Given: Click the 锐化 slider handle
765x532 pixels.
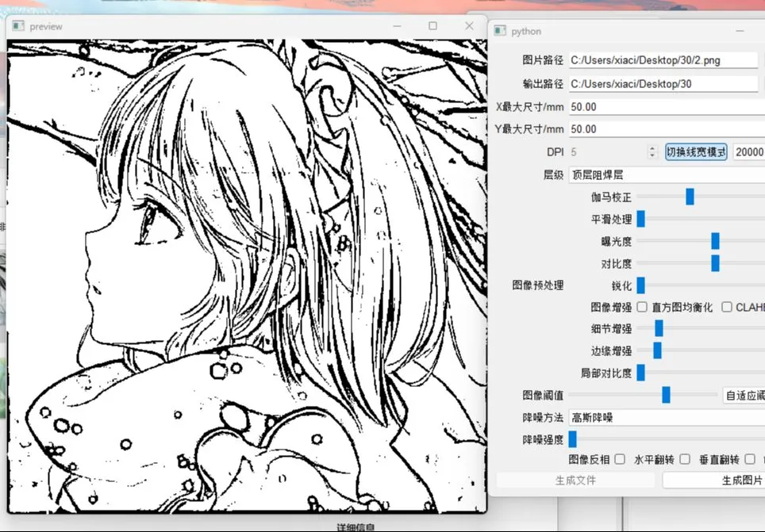Looking at the screenshot, I should (x=641, y=285).
